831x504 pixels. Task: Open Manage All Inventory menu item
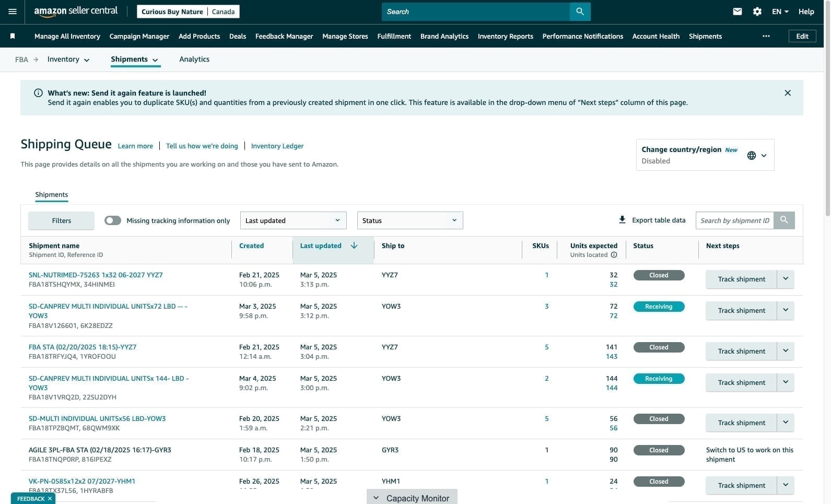[x=67, y=36]
